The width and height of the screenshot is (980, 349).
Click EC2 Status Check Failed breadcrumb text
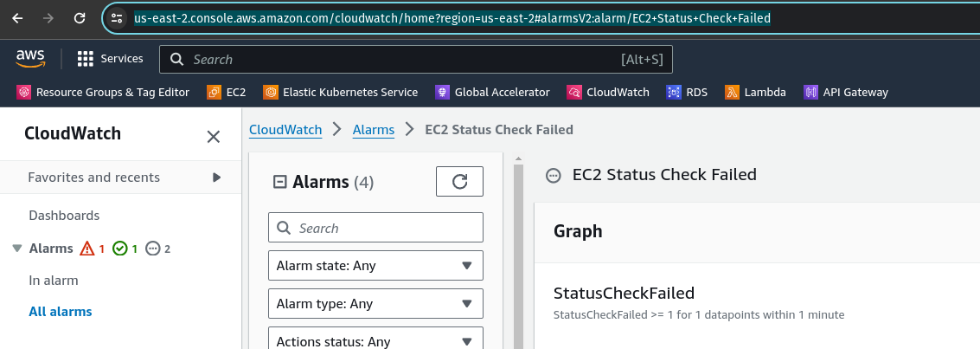[x=499, y=130]
